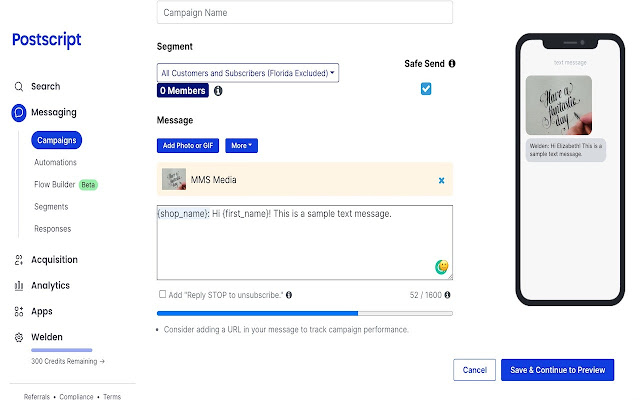Open the Segment selection dropdown
640x400 pixels.
click(x=249, y=72)
